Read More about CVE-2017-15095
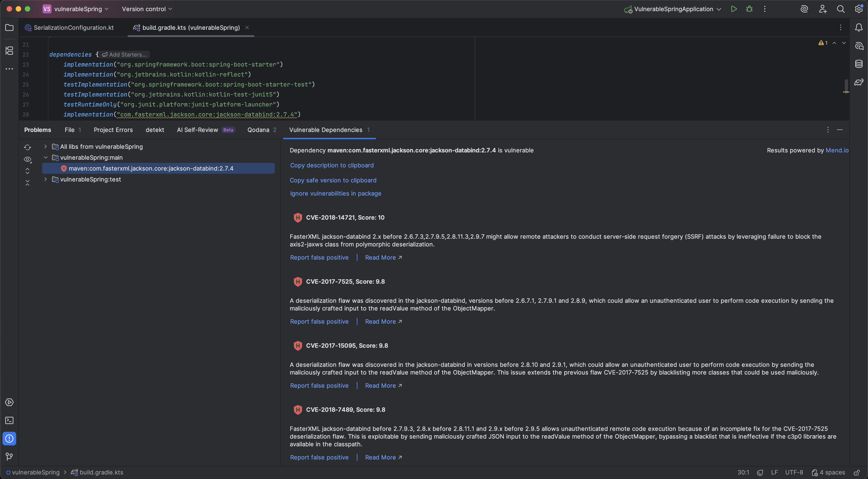 tap(383, 386)
